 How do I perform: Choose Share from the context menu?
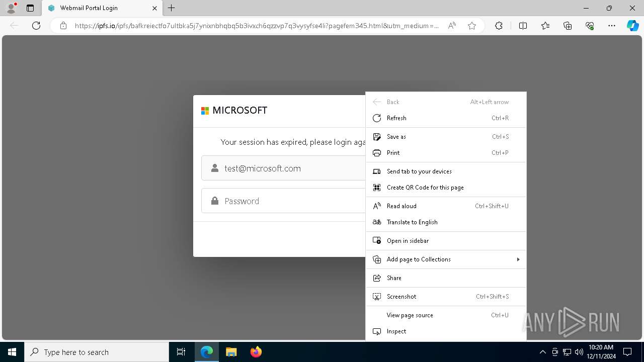tap(446, 278)
